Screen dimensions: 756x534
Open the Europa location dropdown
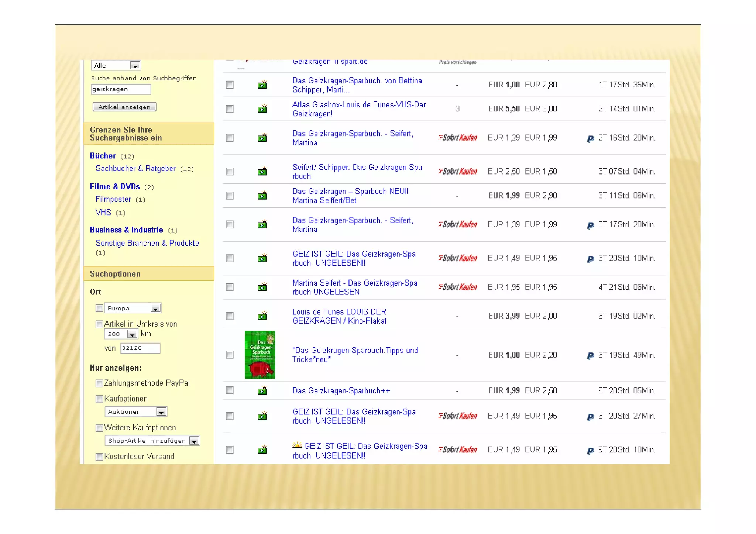click(x=155, y=308)
